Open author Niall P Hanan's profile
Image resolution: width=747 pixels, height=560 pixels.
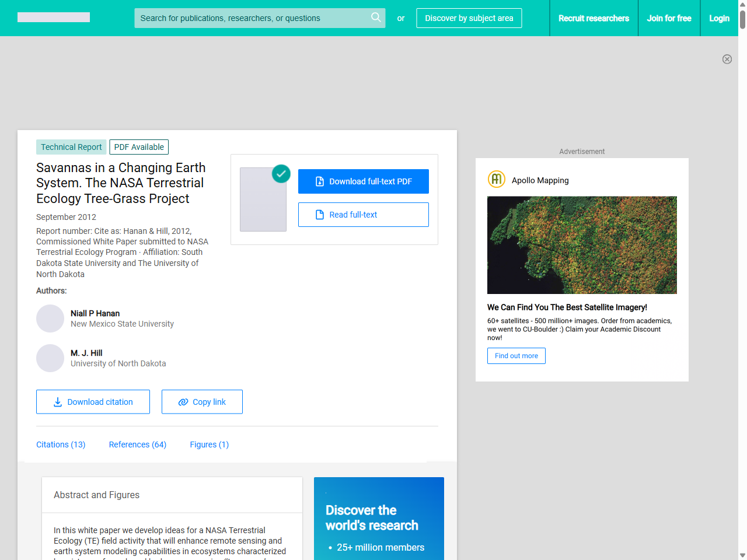point(95,313)
